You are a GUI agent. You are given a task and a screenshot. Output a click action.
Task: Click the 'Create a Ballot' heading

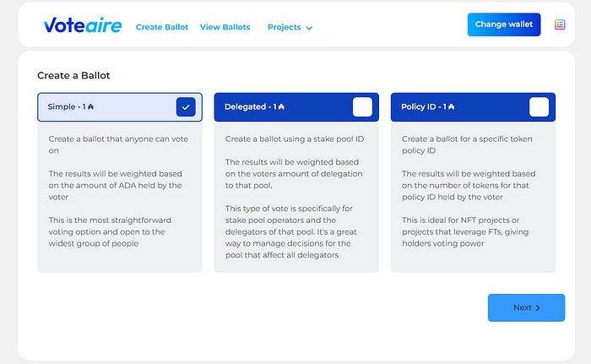tap(73, 75)
